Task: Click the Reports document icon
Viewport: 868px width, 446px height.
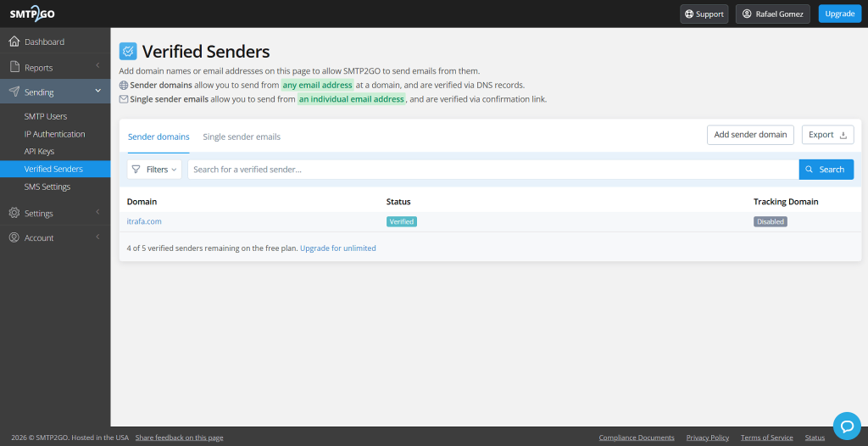Action: point(14,68)
